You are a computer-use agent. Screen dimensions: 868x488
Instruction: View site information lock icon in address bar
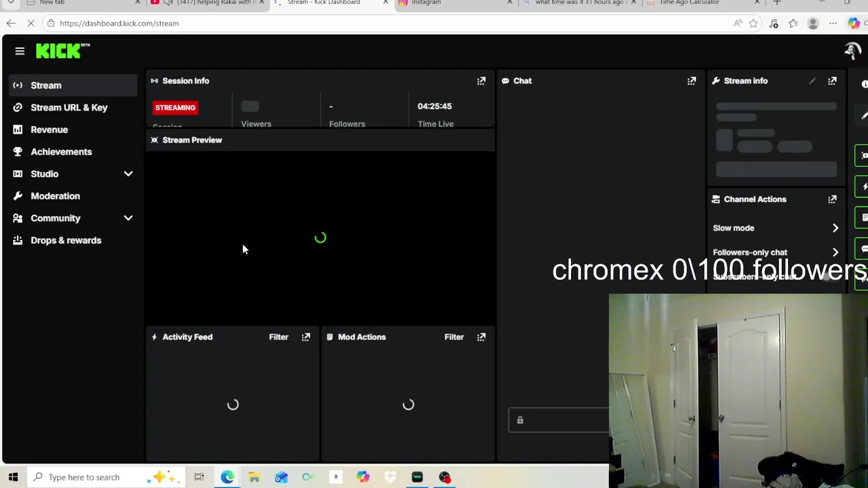point(51,23)
